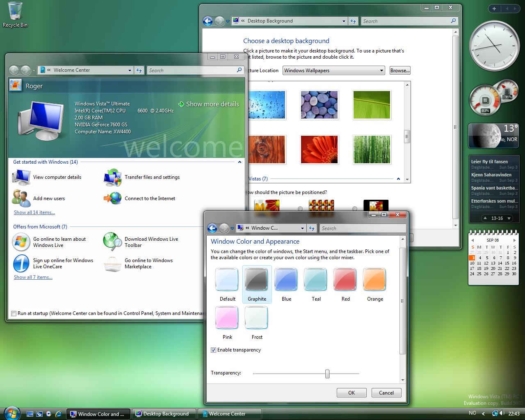Click Show Desktop quick launch icon
Viewport: 525px width, 420px height.
coord(30,414)
